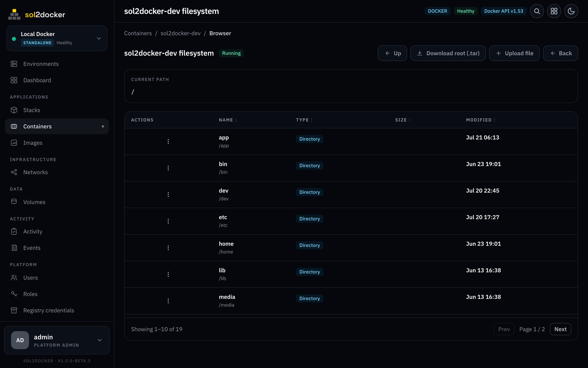Open Networks in the sidebar
The height and width of the screenshot is (368, 588).
pyautogui.click(x=57, y=172)
